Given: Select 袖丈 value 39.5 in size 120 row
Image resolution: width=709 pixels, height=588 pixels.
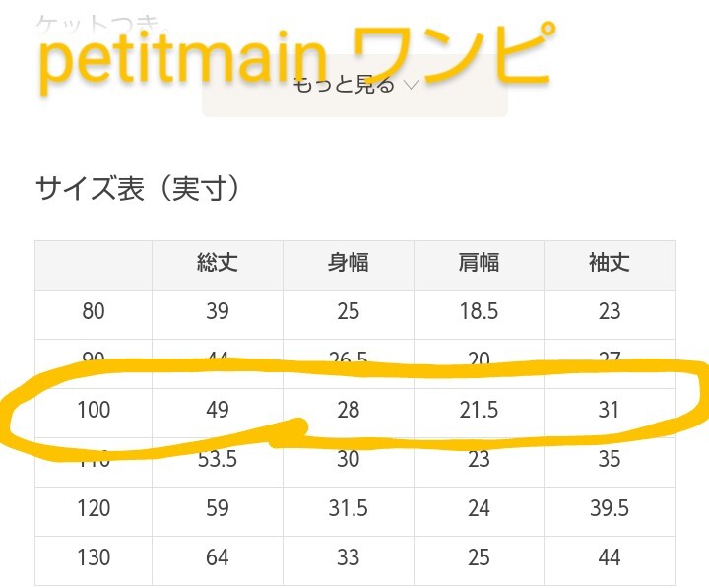Looking at the screenshot, I should (610, 508).
